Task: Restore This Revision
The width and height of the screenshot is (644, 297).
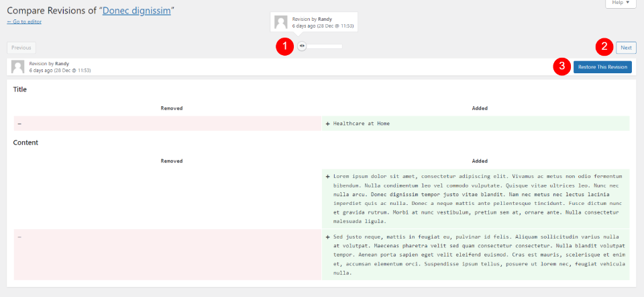Action: (x=602, y=67)
